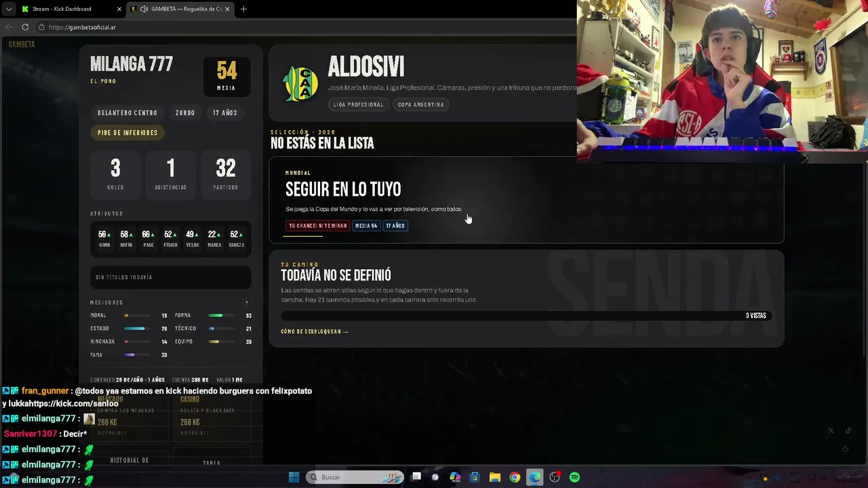Open Task View in the taskbar

416,477
